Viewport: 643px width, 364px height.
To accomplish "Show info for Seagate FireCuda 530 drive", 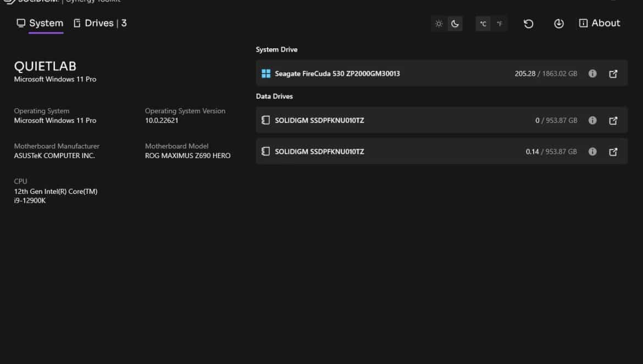I will coord(592,74).
